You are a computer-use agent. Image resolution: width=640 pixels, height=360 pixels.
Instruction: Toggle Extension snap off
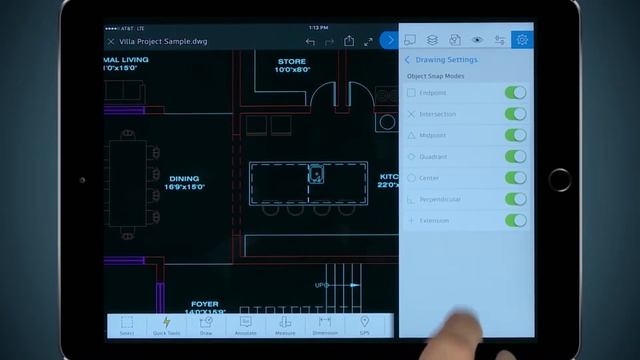516,220
